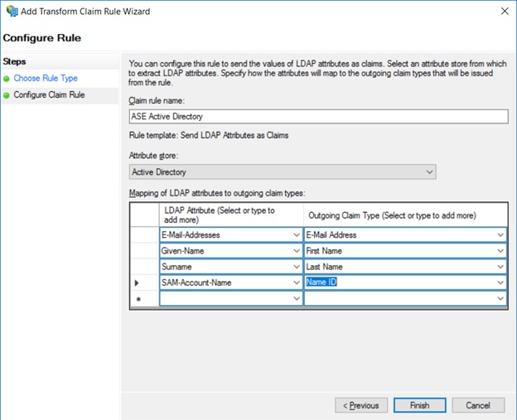This screenshot has width=517, height=420.
Task: Expand the SAM-Account-Name attribute dropdown
Action: (297, 283)
